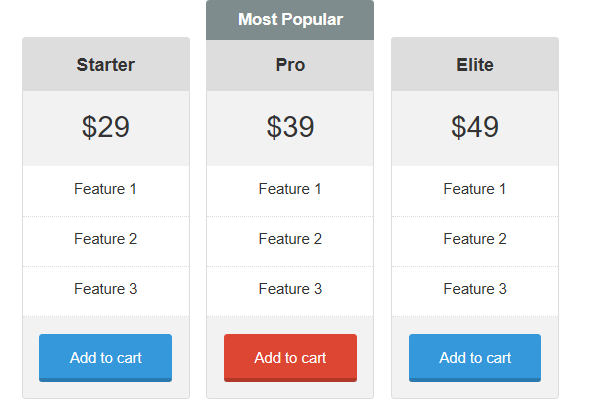
Task: Select the Most Popular badge
Action: coord(290,20)
